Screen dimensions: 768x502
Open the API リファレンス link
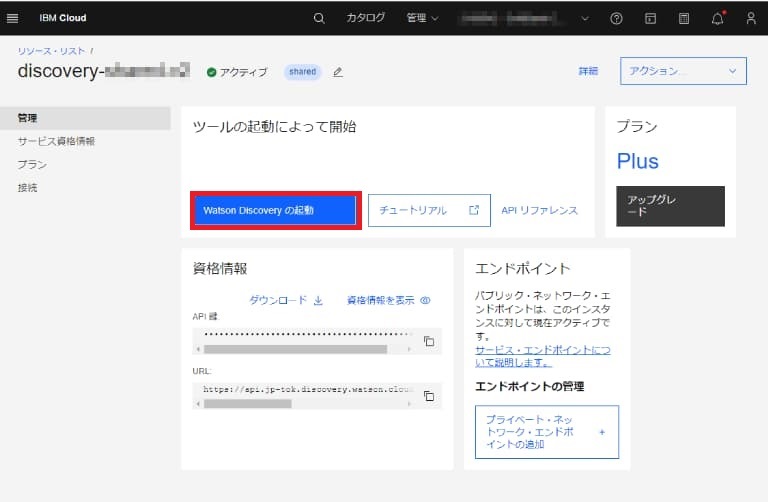539,210
